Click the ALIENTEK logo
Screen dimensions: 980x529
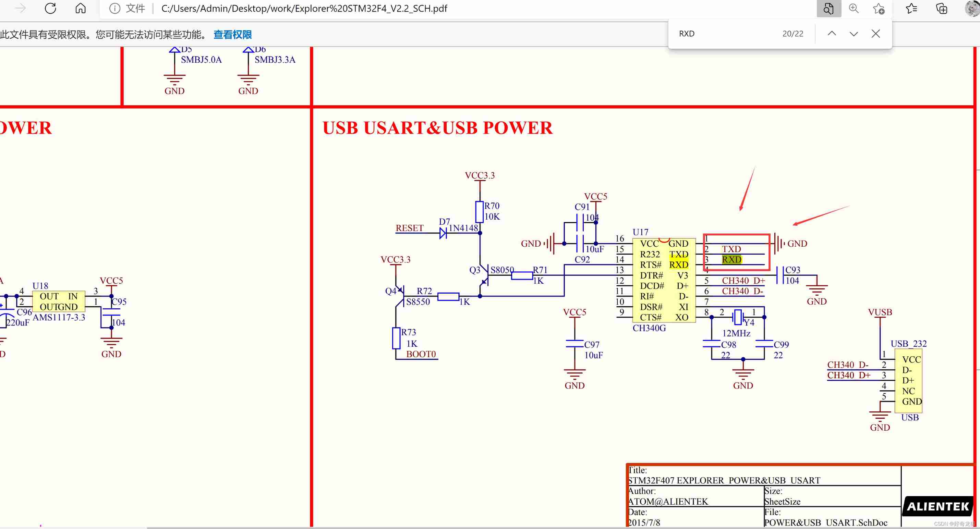938,506
